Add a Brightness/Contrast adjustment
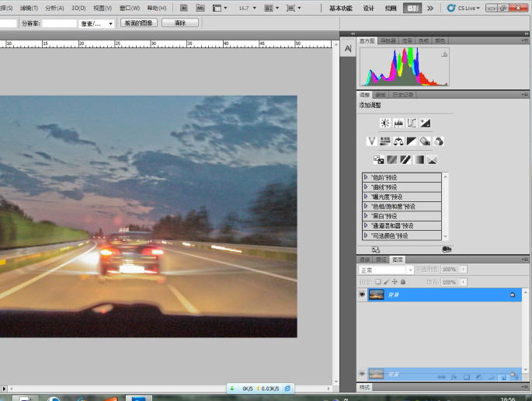Screen dimensions: 532x401 tap(384, 123)
